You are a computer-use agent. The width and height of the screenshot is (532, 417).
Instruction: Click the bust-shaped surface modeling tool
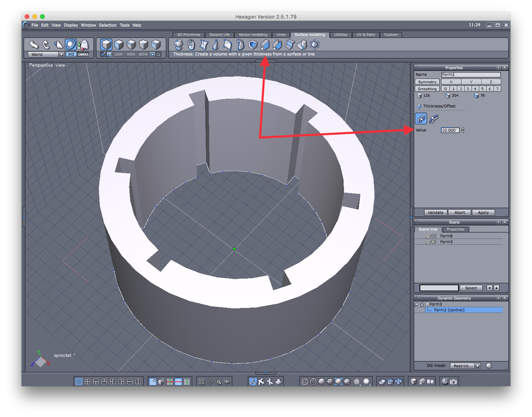coord(178,45)
